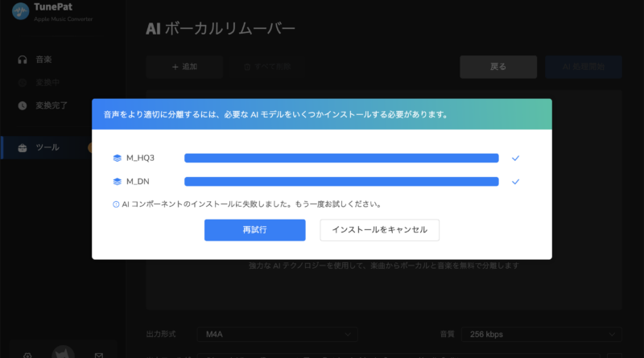Image resolution: width=644 pixels, height=358 pixels.
Task: Open the 出力形式 M4A dropdown
Action: [x=278, y=334]
